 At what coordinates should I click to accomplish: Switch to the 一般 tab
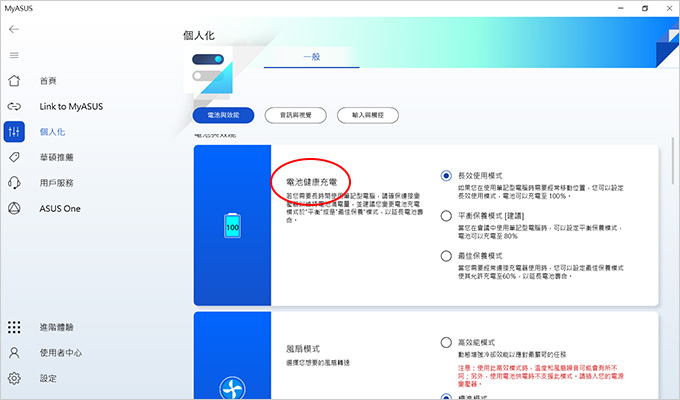[x=311, y=57]
